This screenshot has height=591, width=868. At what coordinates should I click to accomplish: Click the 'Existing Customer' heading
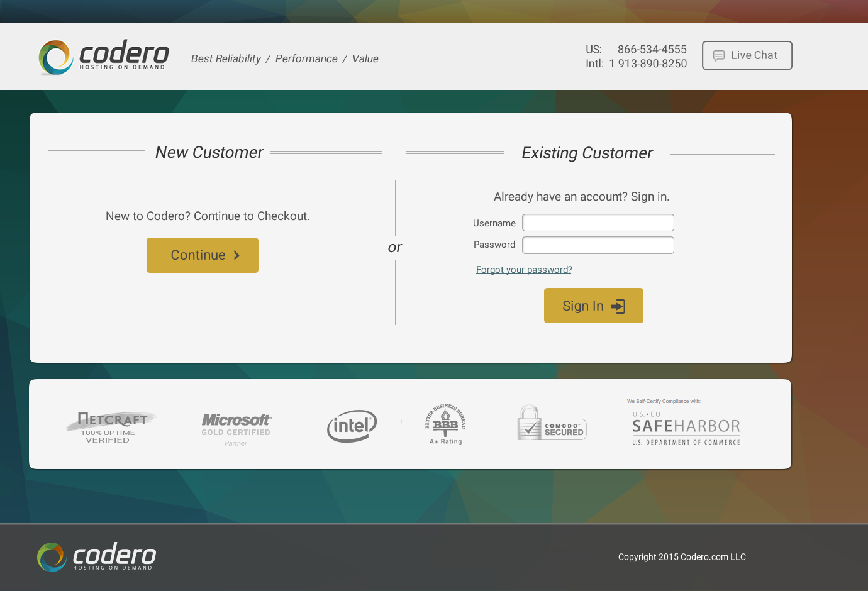pyautogui.click(x=587, y=153)
